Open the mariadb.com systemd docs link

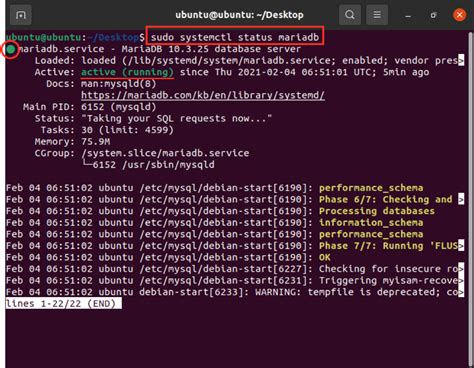point(203,95)
